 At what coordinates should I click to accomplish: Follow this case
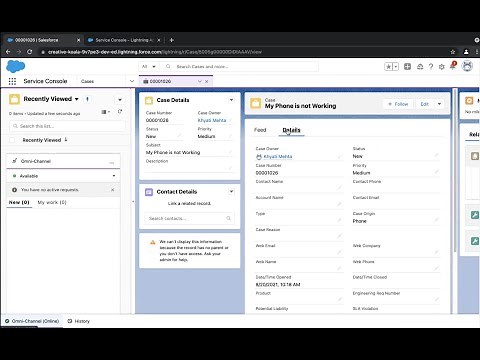tap(398, 104)
